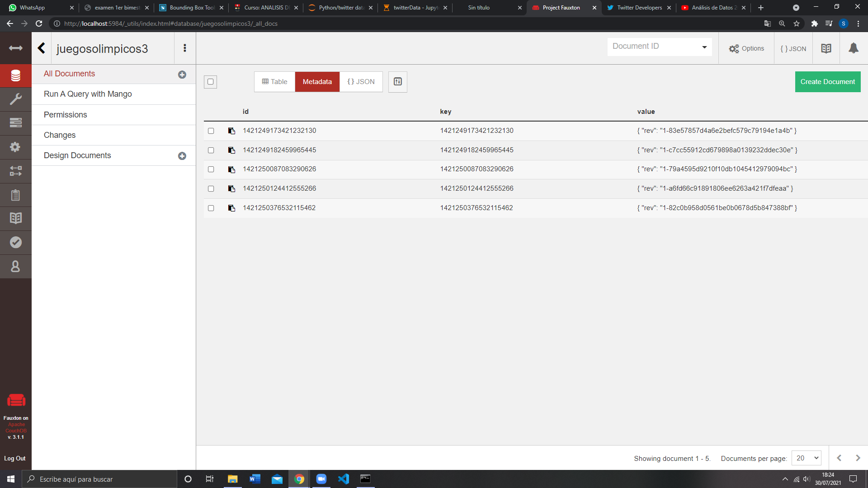Open the Verify checkmark panel

(x=15, y=243)
